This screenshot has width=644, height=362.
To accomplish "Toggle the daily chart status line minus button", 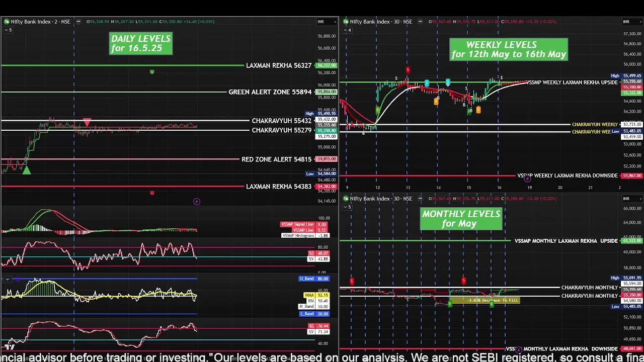I will [78, 22].
